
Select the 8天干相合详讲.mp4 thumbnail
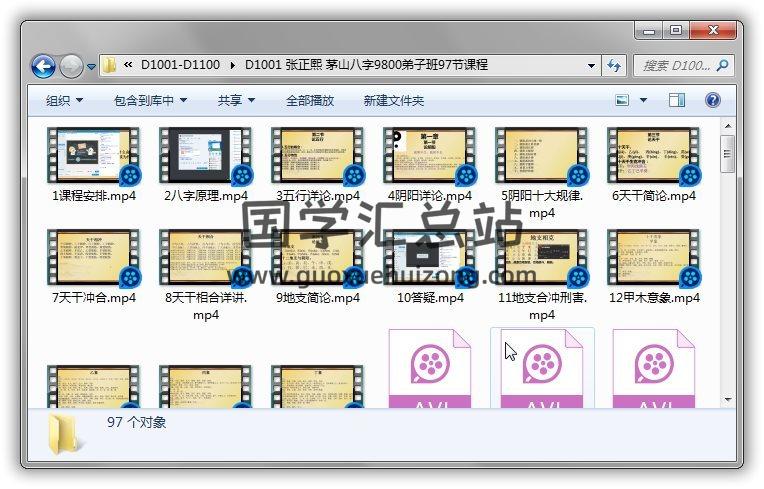pyautogui.click(x=205, y=257)
